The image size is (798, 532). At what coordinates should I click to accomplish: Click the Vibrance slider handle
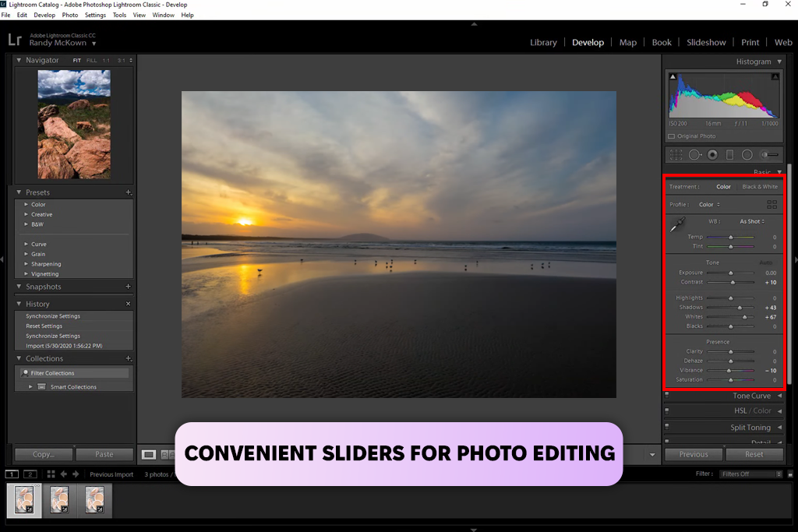729,371
